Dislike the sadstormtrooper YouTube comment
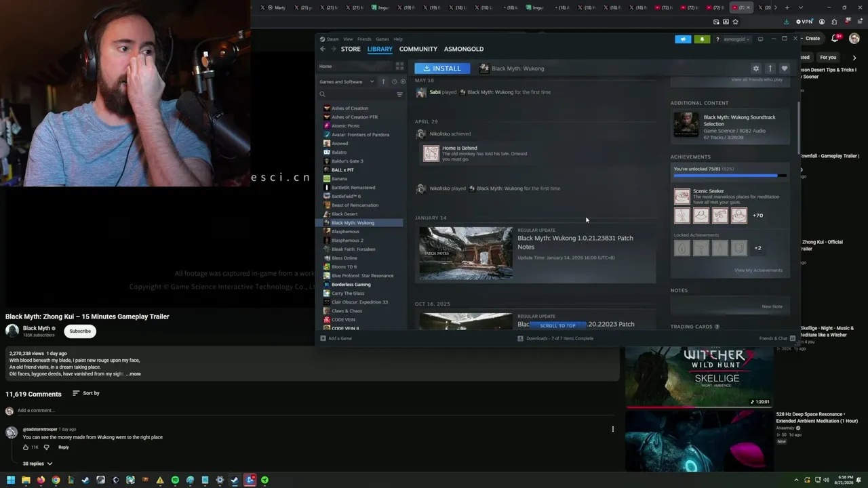The image size is (868, 488). tap(46, 447)
